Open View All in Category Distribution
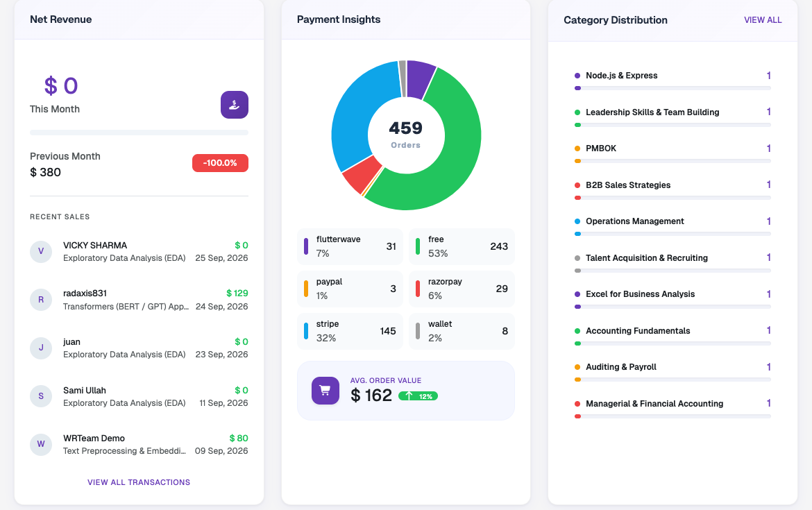 [763, 20]
